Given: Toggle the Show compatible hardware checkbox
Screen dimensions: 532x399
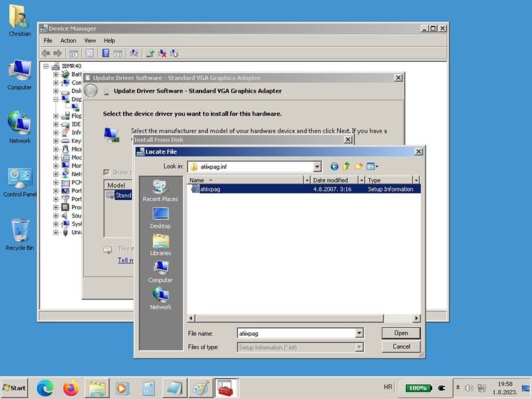Looking at the screenshot, I should [106, 172].
